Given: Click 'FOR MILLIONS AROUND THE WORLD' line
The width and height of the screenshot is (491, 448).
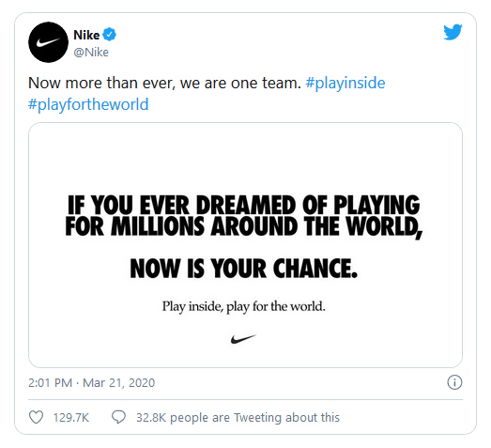Looking at the screenshot, I should (243, 226).
